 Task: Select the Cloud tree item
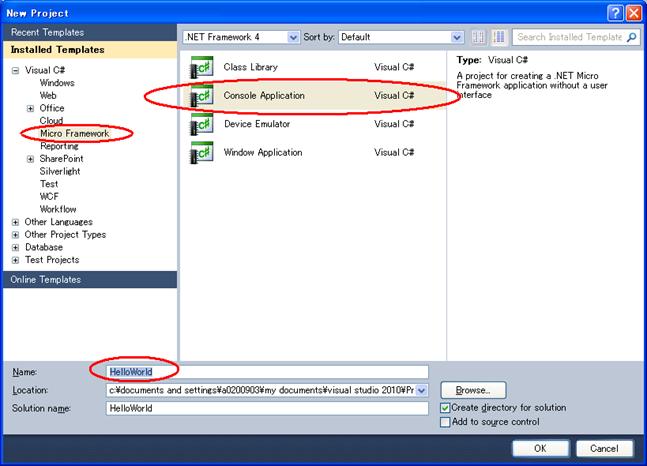[x=51, y=121]
